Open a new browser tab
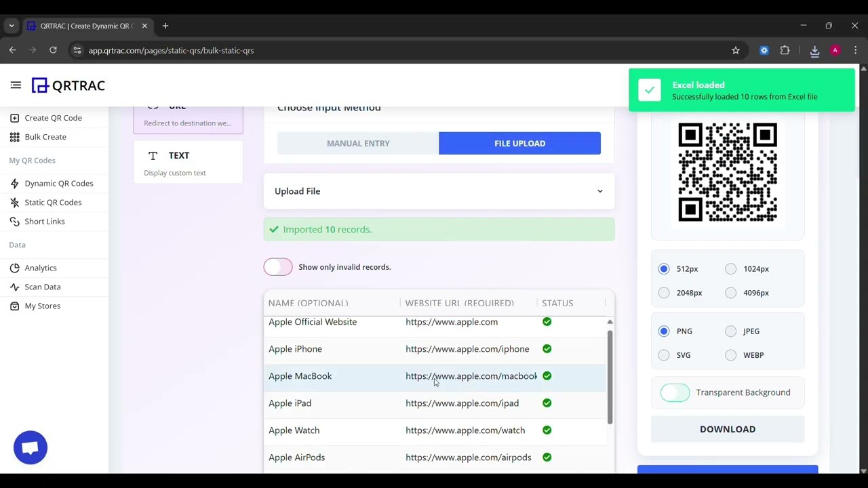The image size is (868, 488). click(165, 26)
